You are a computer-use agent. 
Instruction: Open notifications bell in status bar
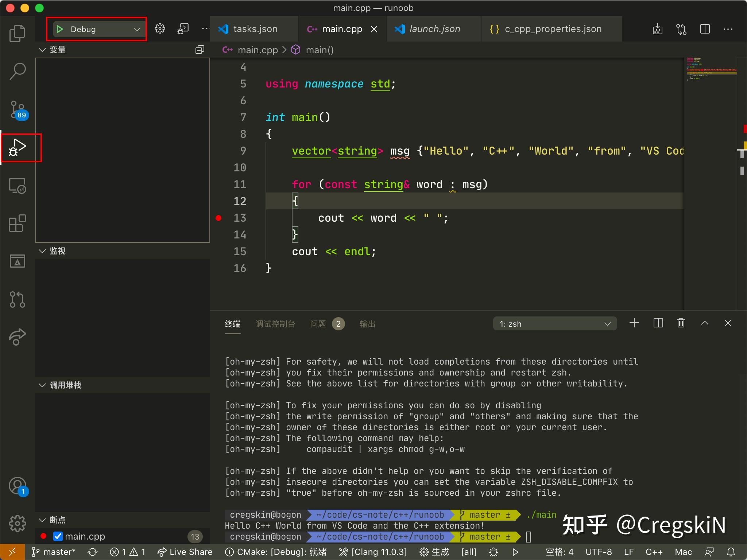tap(730, 552)
